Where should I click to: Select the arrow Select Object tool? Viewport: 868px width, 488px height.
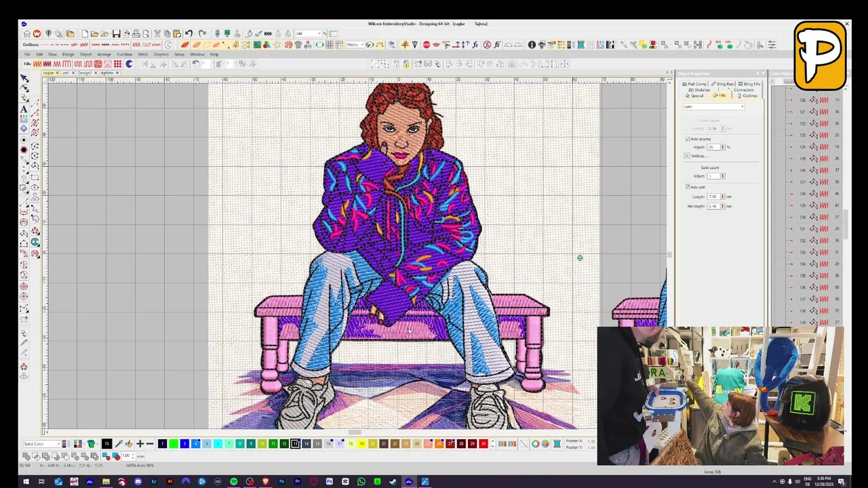click(24, 78)
